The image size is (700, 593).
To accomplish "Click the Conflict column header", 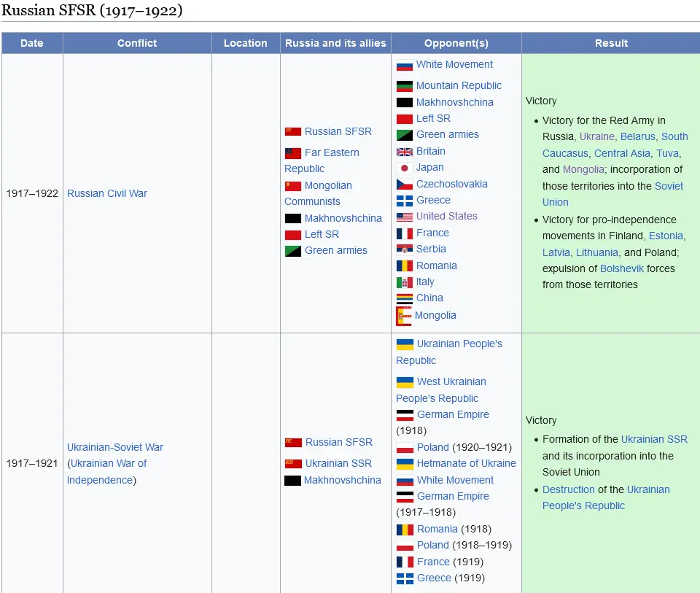I will 137,43.
